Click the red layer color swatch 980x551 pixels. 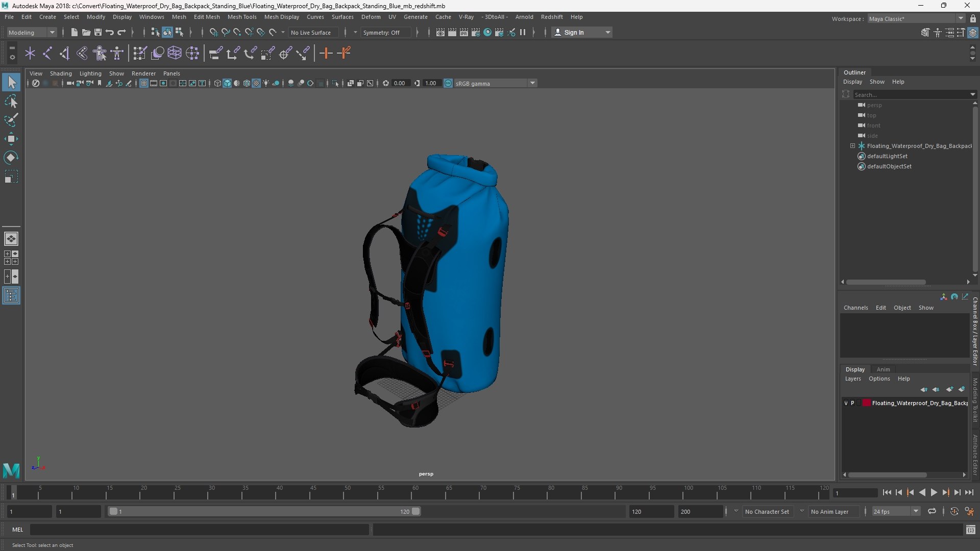tap(866, 403)
